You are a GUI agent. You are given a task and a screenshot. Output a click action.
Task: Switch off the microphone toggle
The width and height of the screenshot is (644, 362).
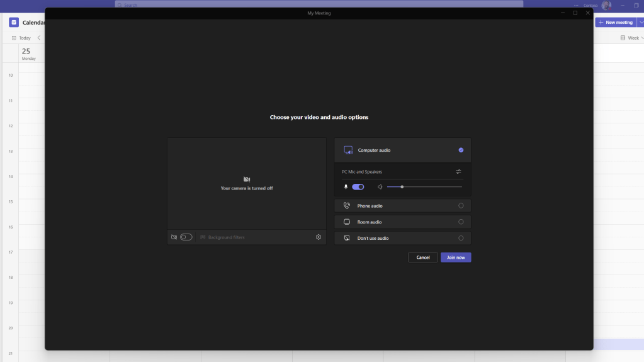tap(358, 187)
